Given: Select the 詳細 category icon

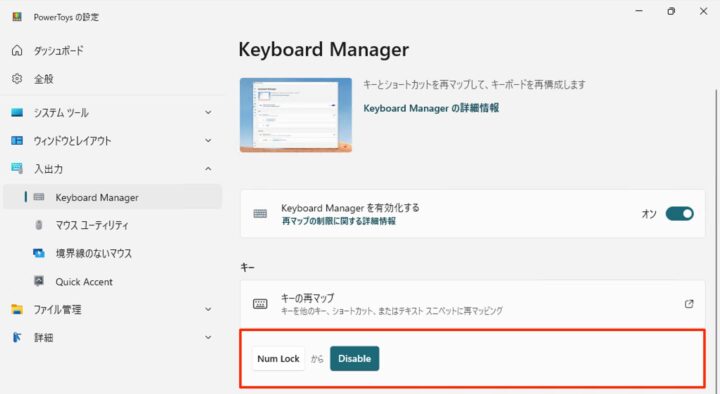Looking at the screenshot, I should click(x=17, y=338).
